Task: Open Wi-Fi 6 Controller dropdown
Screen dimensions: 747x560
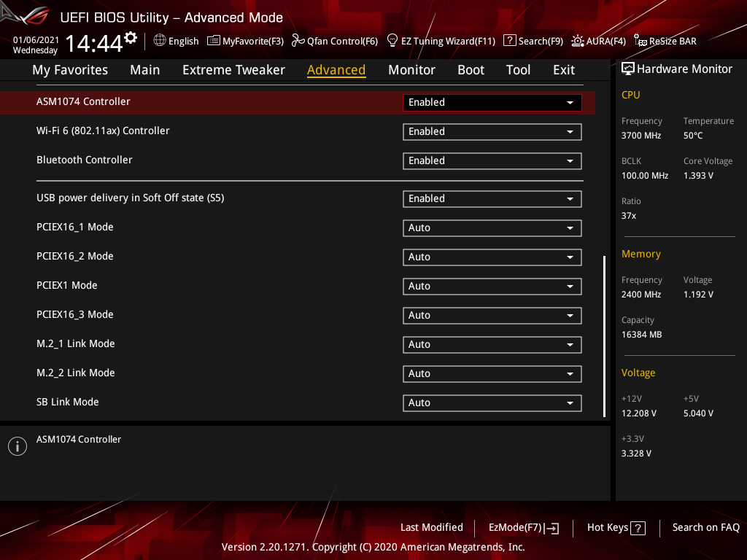Action: tap(492, 132)
